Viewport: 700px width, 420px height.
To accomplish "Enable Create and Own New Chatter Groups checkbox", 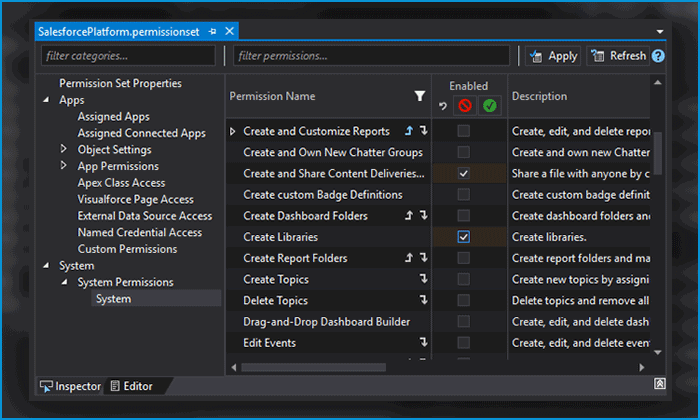I will click(x=464, y=152).
